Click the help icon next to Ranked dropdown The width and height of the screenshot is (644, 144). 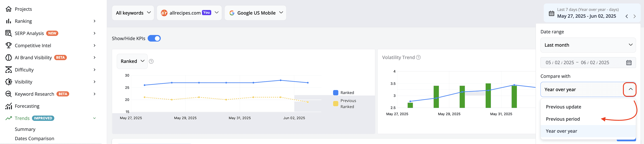pos(151,61)
